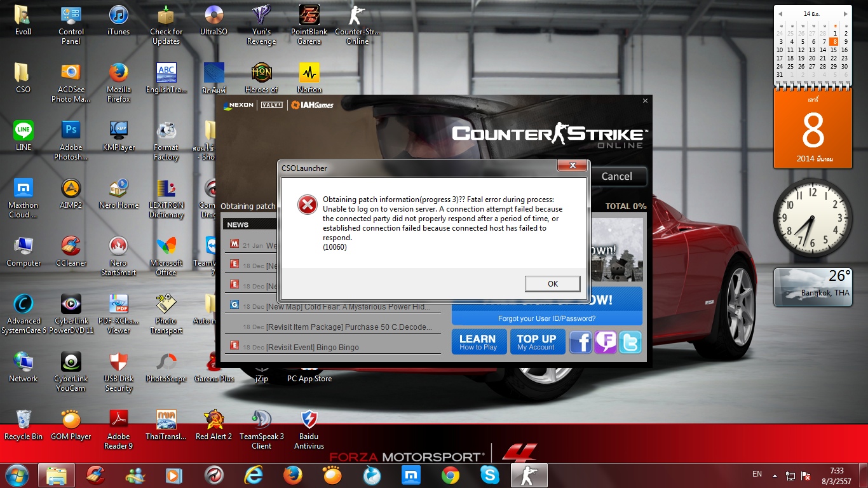
Task: Click the Bangkok weather gadget
Action: pos(813,287)
